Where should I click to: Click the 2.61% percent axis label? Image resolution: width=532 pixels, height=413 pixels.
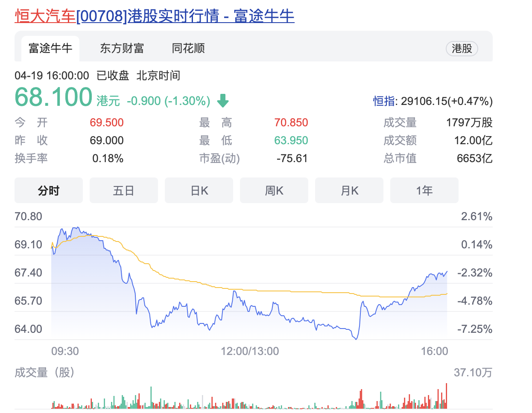pos(476,217)
